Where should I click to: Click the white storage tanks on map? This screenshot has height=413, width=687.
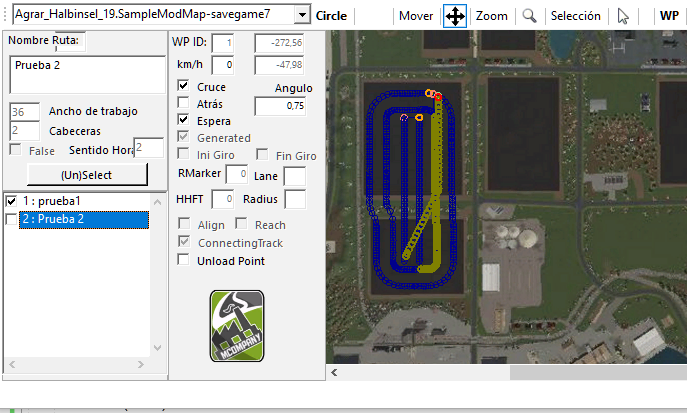click(517, 237)
